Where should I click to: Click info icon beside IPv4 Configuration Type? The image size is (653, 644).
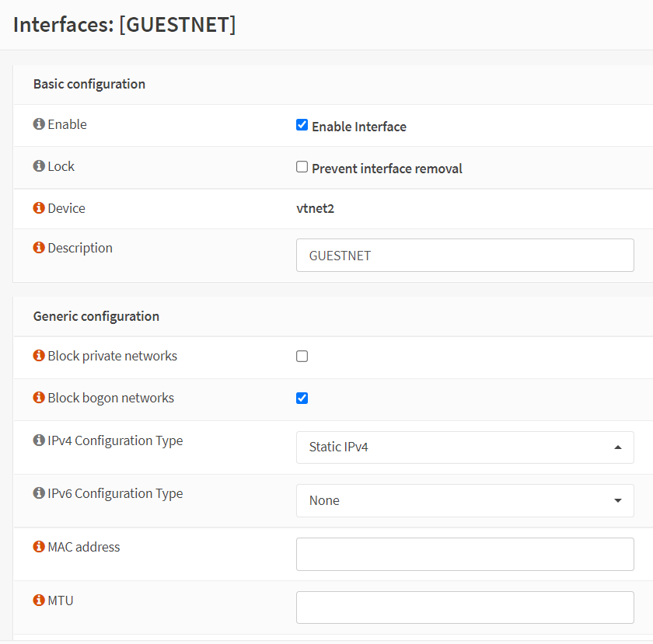tap(39, 440)
